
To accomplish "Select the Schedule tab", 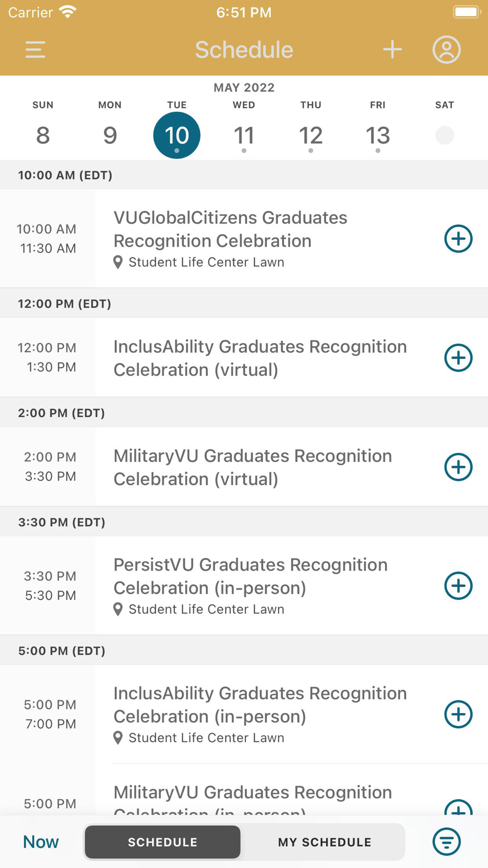I will pos(163,842).
